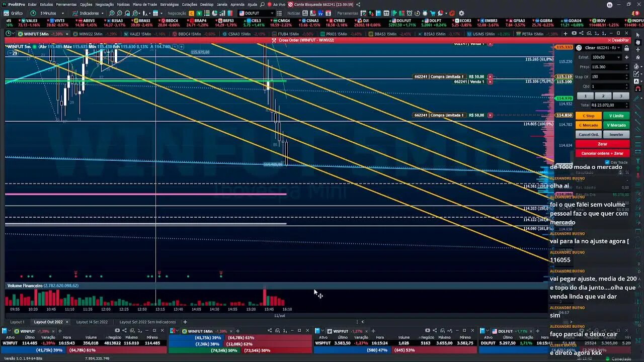This screenshot has height=362, width=644.
Task: Click Cancelar ordens + Zerar button
Action: (602, 153)
